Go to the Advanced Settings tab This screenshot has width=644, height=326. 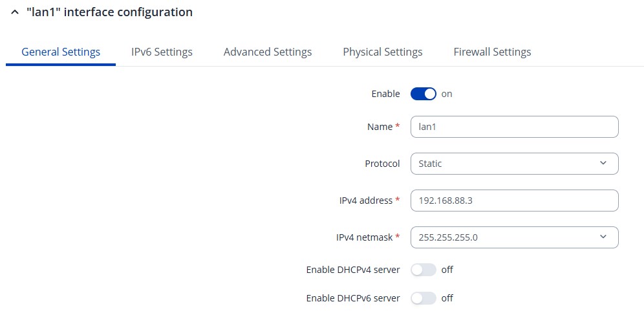(x=268, y=52)
